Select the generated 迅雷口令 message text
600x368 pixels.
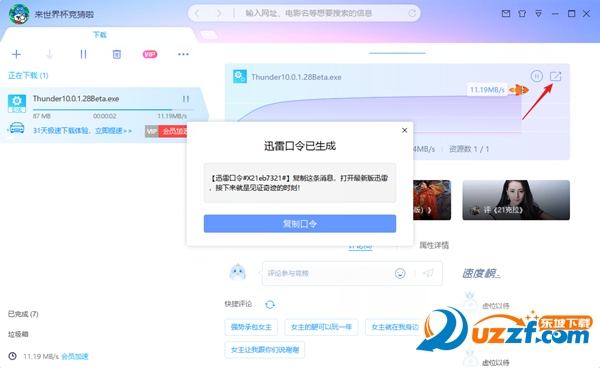pos(300,183)
